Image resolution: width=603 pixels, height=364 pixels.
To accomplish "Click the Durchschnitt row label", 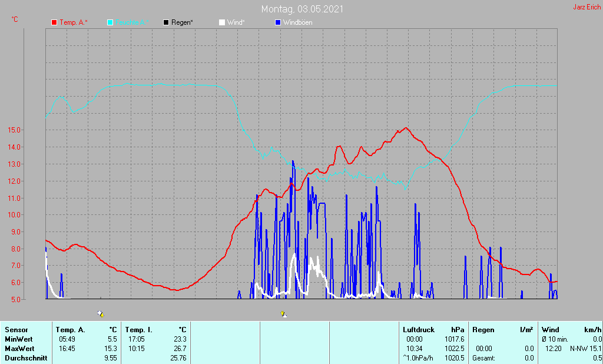I will (26, 358).
